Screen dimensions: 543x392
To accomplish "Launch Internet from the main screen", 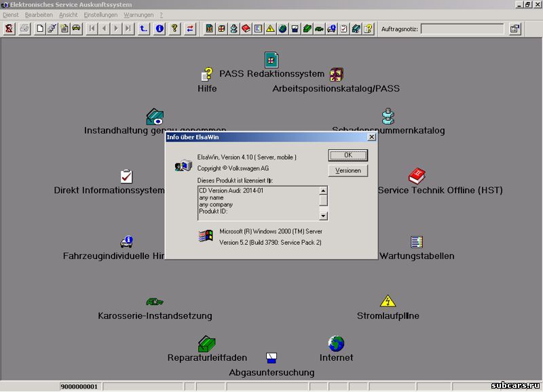I will (336, 349).
